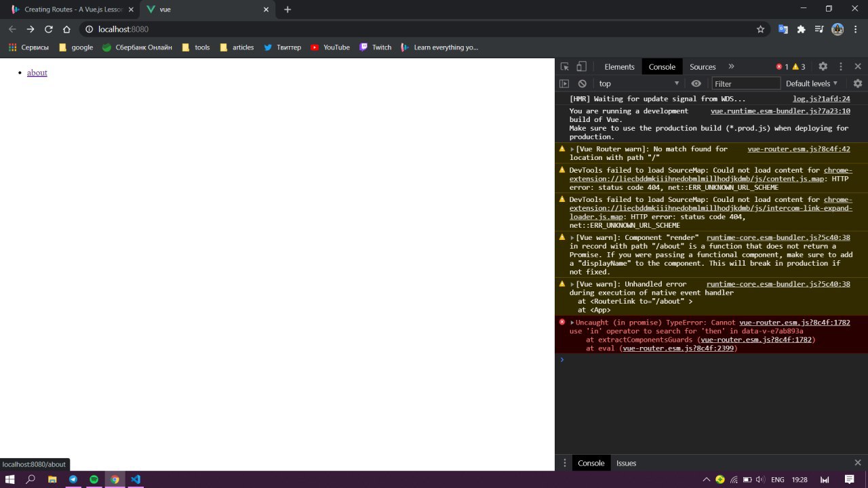Go to browser home page
This screenshot has width=868, height=488.
[x=66, y=29]
